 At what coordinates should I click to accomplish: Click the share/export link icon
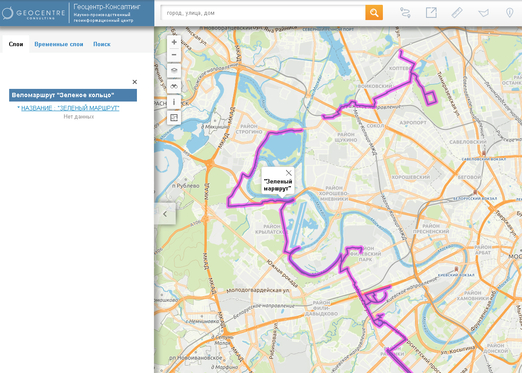431,13
